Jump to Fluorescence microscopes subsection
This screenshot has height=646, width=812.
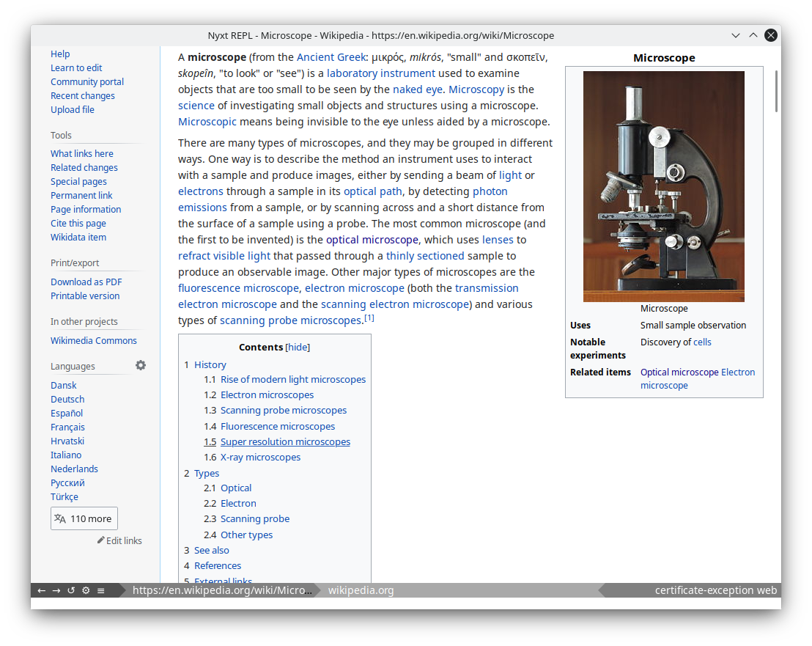coord(278,426)
